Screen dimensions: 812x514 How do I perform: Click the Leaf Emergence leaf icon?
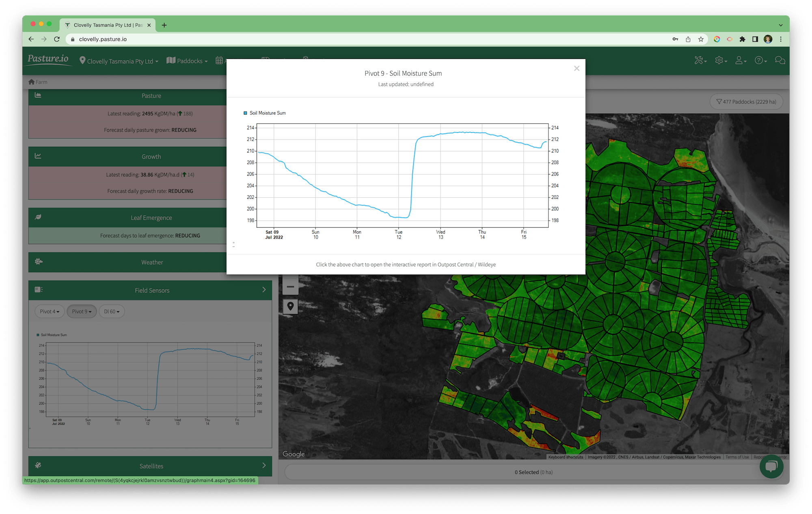(x=38, y=217)
